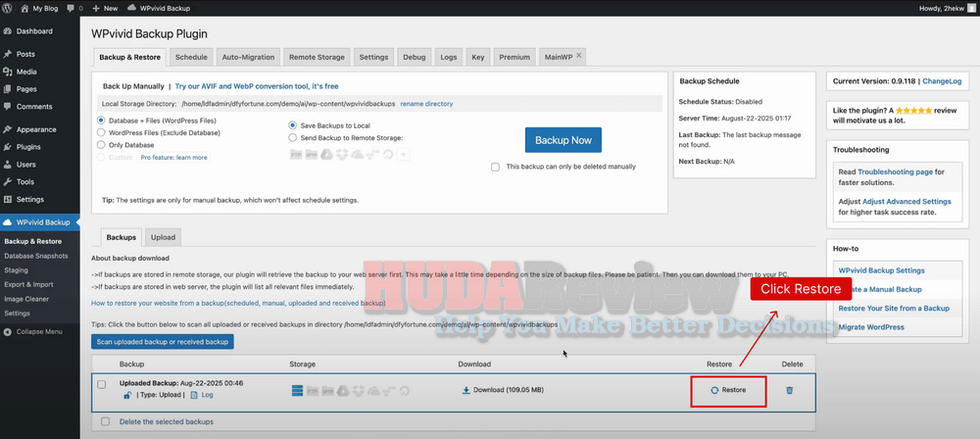
Task: Tick the checkbox for the uploaded backup row
Action: 102,384
